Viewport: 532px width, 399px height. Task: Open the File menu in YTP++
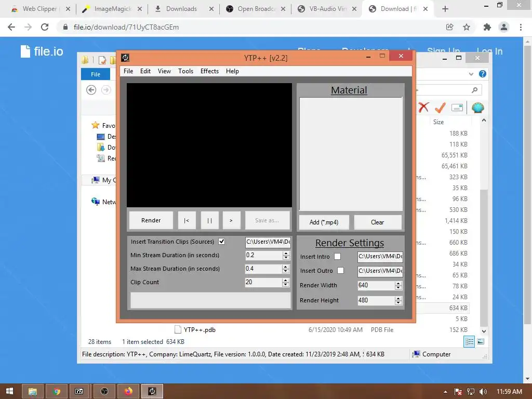click(128, 71)
